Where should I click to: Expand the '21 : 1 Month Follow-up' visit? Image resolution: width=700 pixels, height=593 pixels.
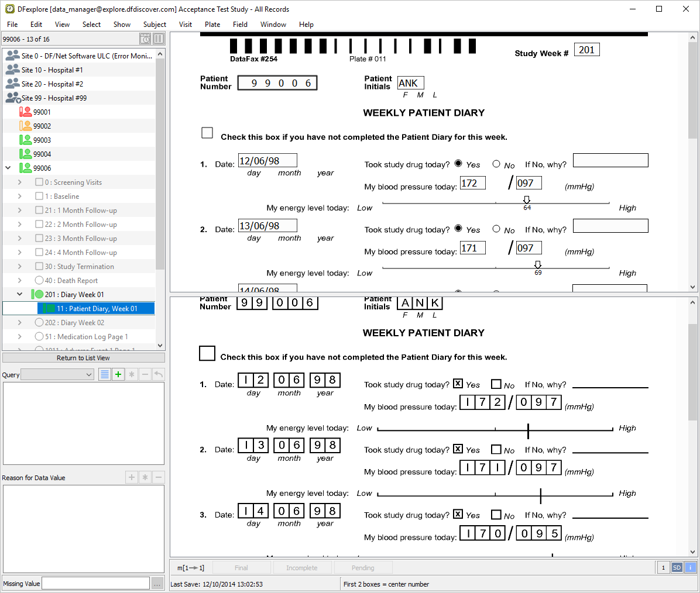pos(20,211)
